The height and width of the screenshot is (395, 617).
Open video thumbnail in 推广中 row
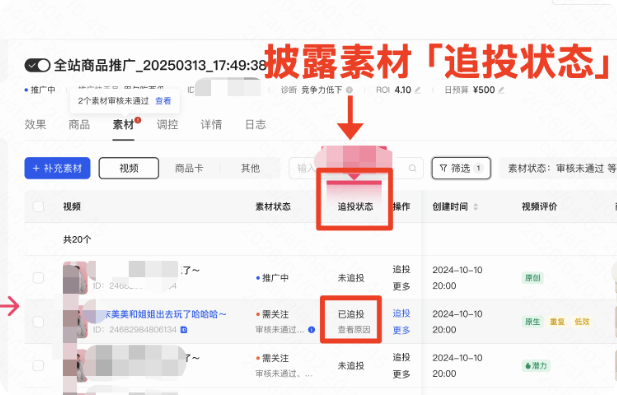[76, 278]
